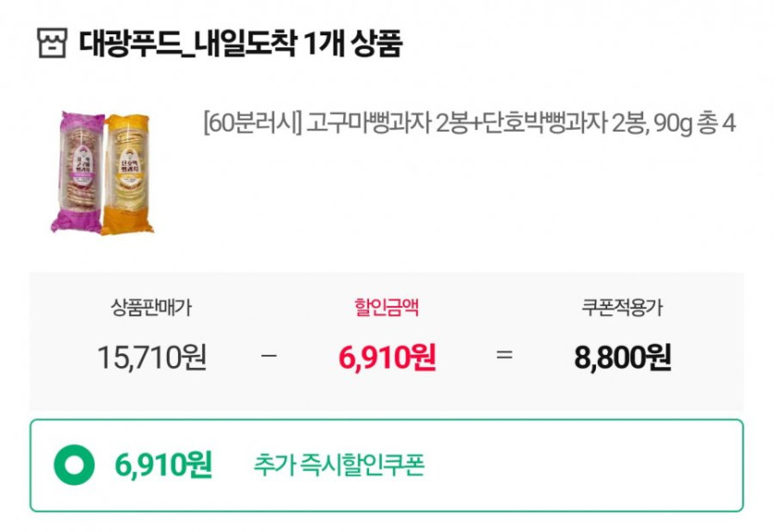Click the 쿠폰적용가 label

tap(622, 309)
